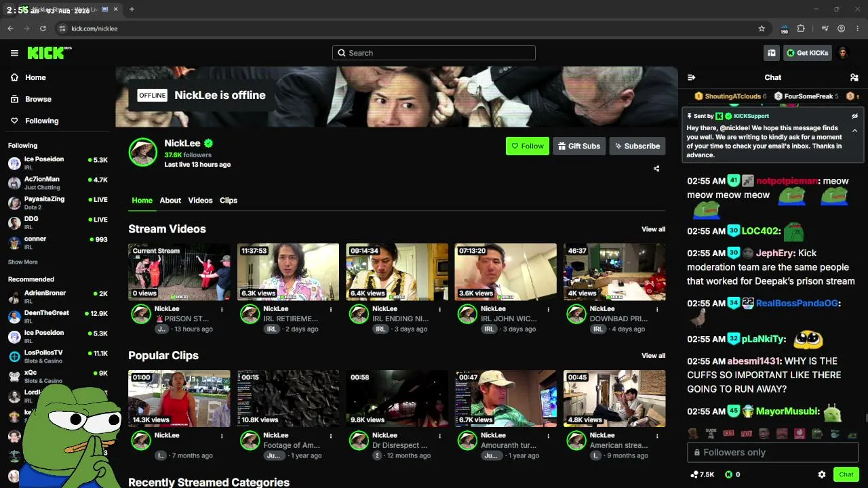Select the channel Home tab
The height and width of the screenshot is (488, 868).
tap(142, 201)
